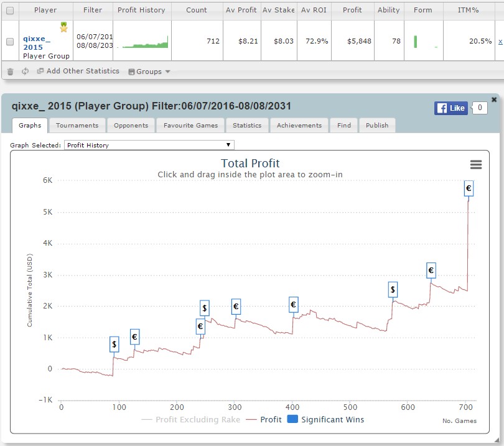Tick the qixxe_ 2015 row checkbox
Screen dimensions: 504x446
coord(10,42)
